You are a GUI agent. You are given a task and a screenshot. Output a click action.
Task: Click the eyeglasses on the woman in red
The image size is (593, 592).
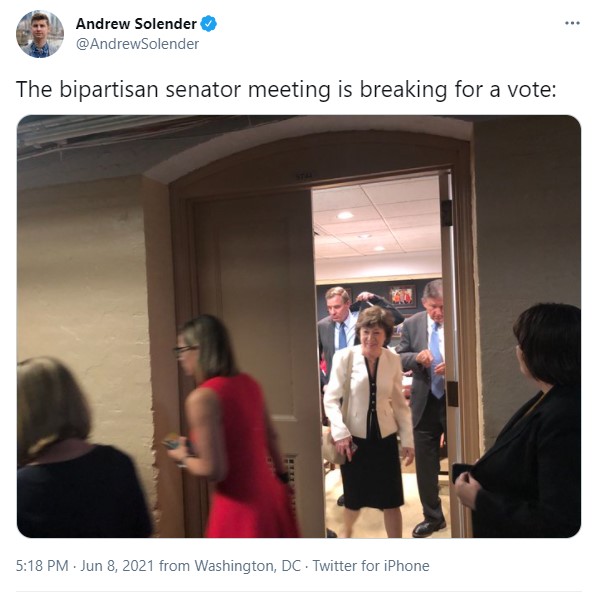click(185, 350)
